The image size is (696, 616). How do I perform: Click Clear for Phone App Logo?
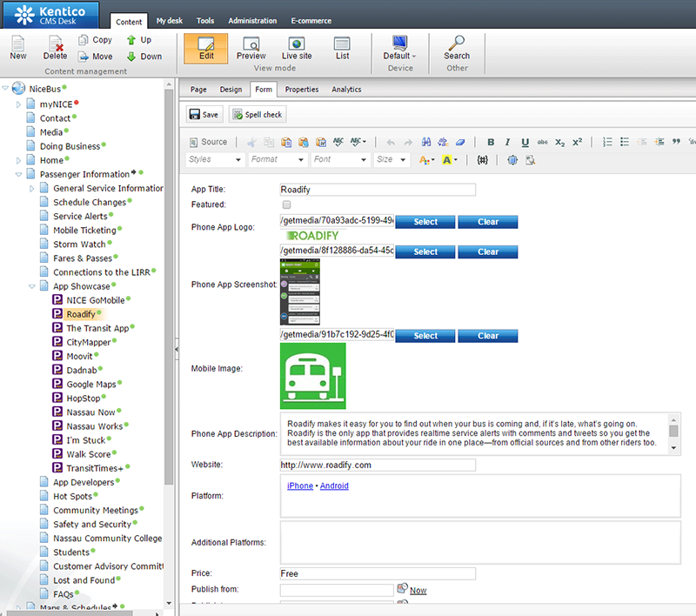[x=488, y=222]
